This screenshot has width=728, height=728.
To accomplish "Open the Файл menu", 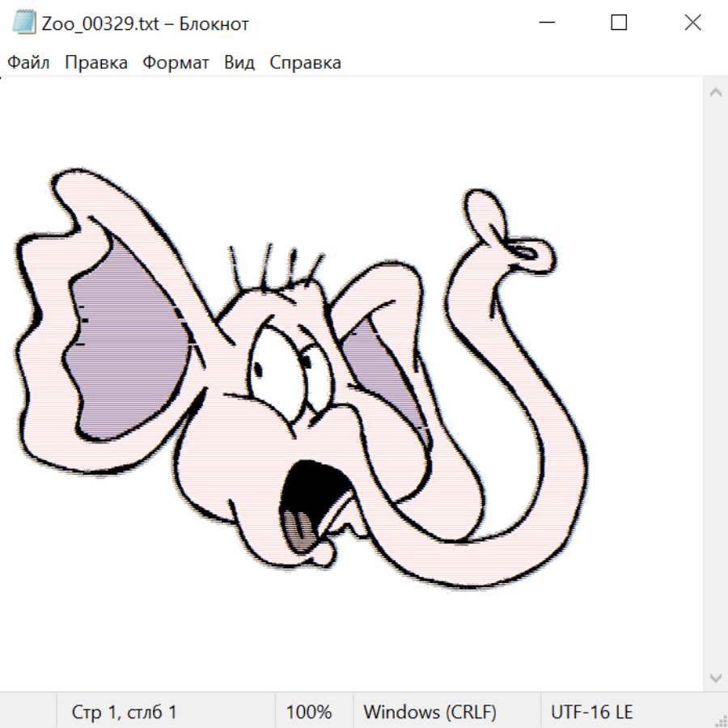I will (x=28, y=63).
